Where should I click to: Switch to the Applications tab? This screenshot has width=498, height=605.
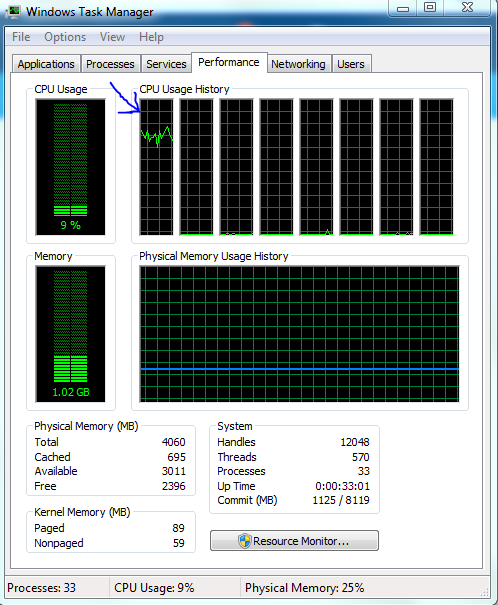point(46,64)
